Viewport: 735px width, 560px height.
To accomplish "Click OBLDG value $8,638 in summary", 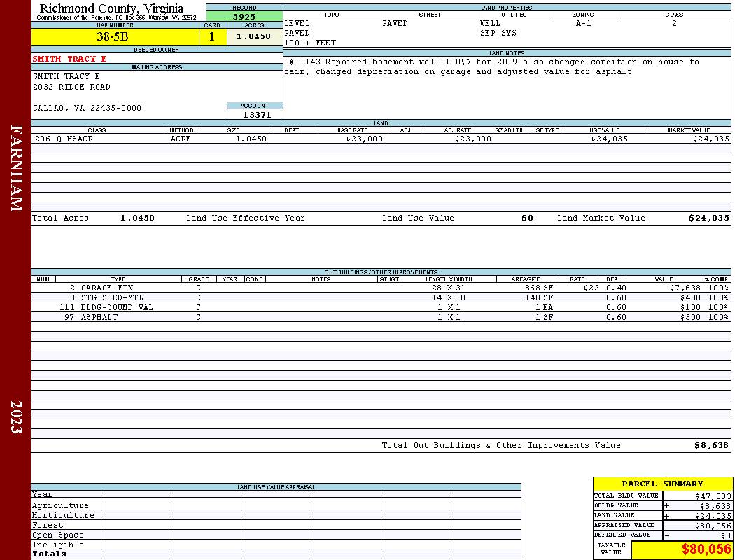I will [715, 505].
